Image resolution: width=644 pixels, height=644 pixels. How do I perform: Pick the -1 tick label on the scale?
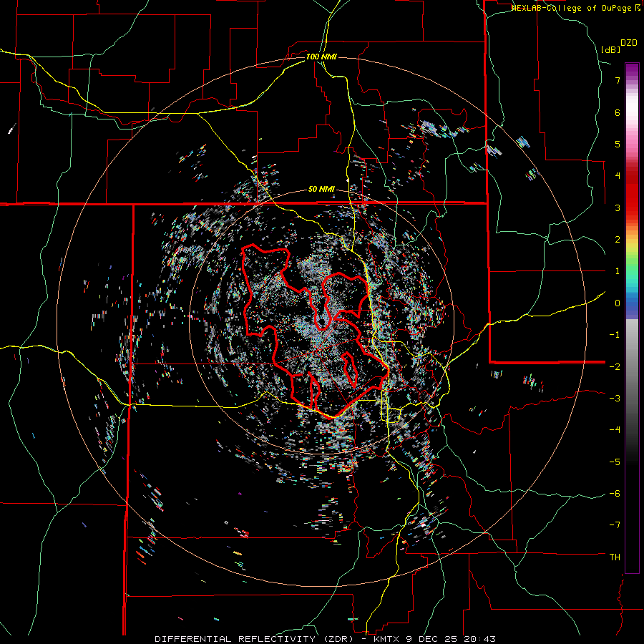click(x=615, y=335)
